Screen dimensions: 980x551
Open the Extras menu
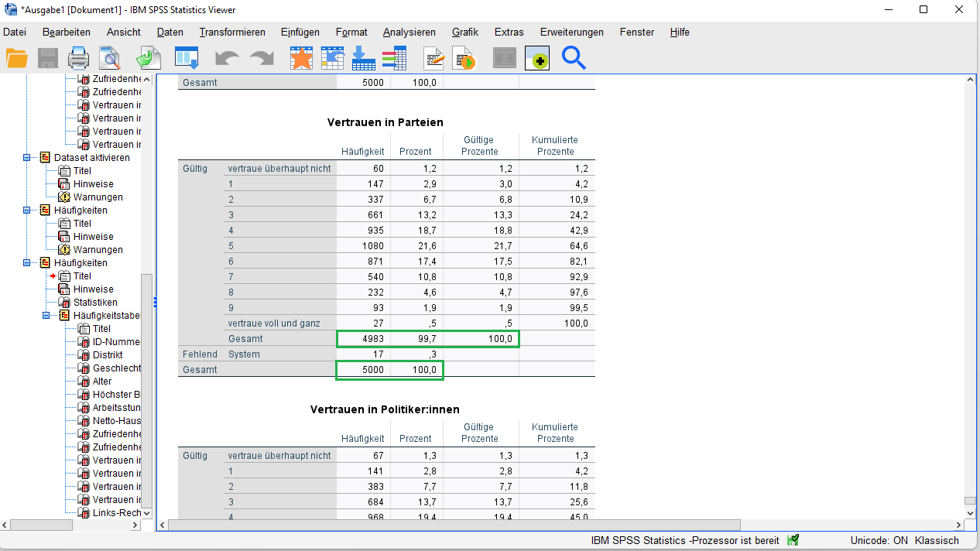point(509,32)
